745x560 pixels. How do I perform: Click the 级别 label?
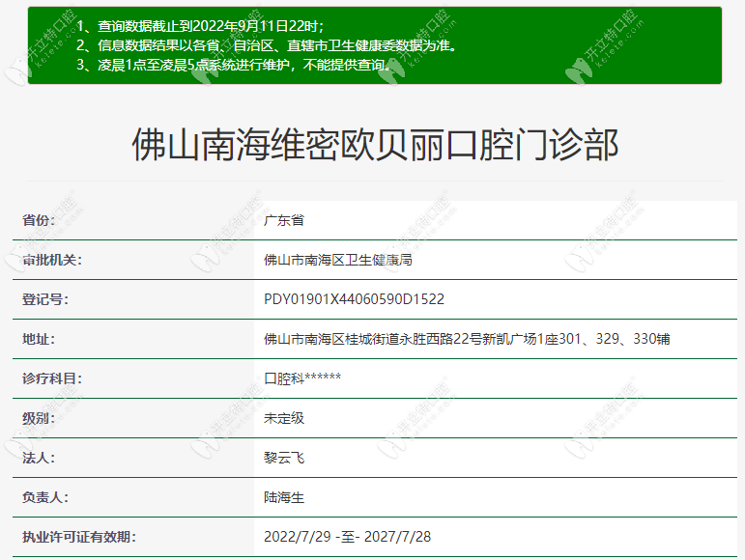coord(39,418)
